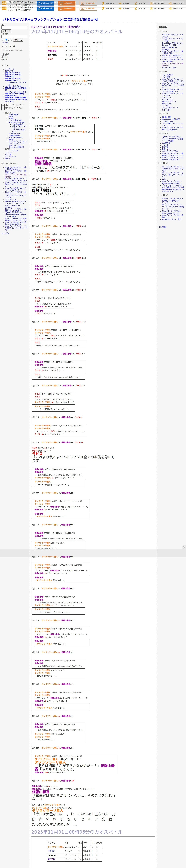This screenshot has width=186, height=868.
Task: Open その他の雑談所 sub-link
Action: tap(18, 124)
